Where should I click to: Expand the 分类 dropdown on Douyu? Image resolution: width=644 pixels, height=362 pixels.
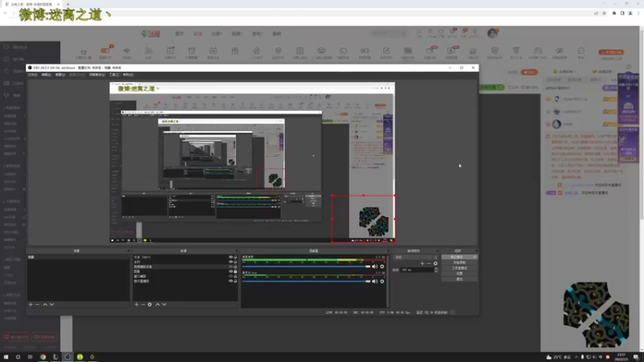217,34
